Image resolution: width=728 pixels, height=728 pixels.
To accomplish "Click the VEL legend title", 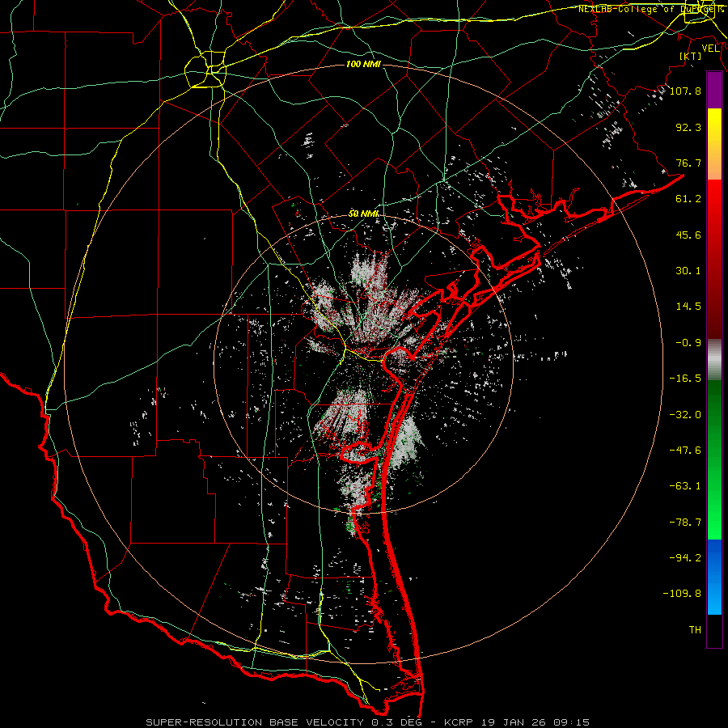I will click(711, 49).
